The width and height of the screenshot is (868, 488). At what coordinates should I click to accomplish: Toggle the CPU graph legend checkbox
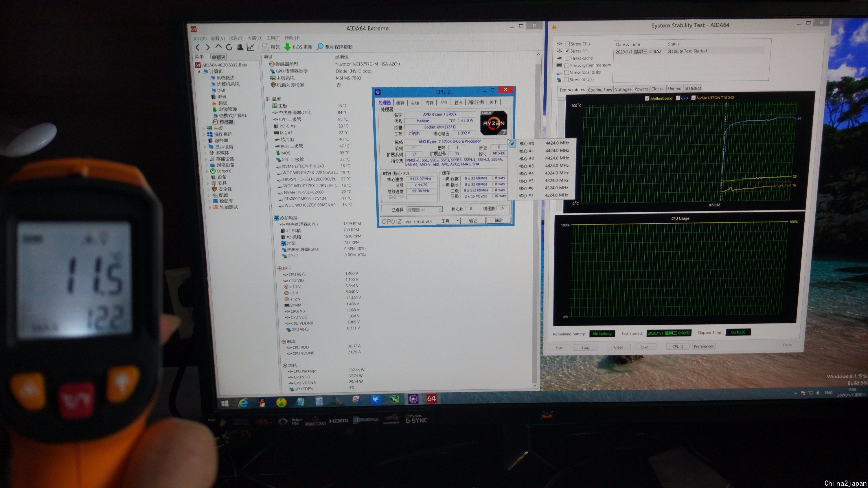(678, 98)
